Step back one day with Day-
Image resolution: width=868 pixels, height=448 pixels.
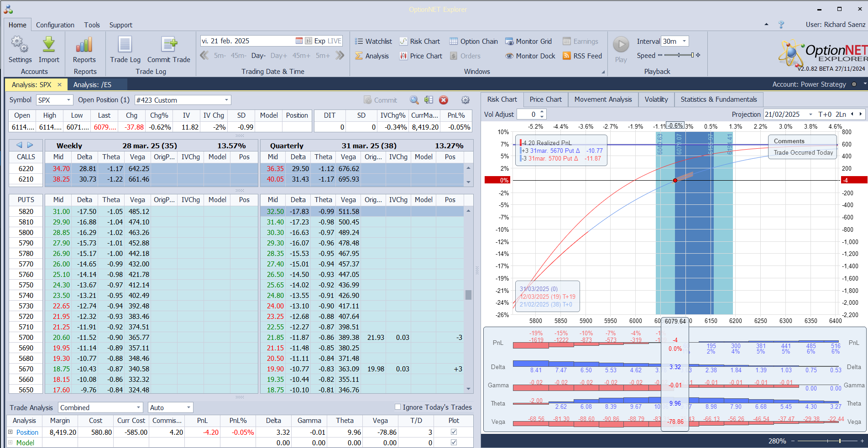(x=258, y=56)
